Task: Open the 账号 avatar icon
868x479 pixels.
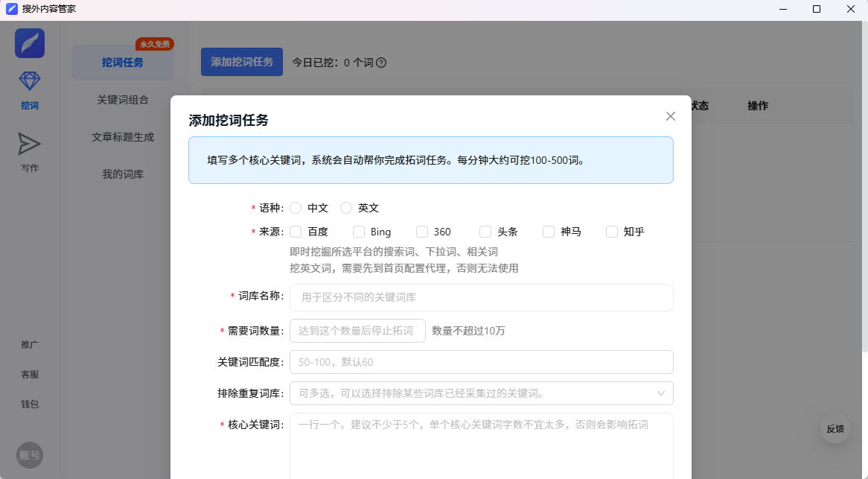Action: [x=30, y=455]
